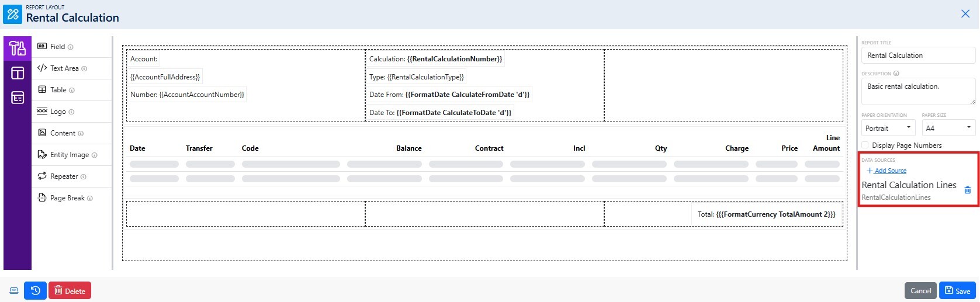Click the info icon next to Text Area

(84, 69)
